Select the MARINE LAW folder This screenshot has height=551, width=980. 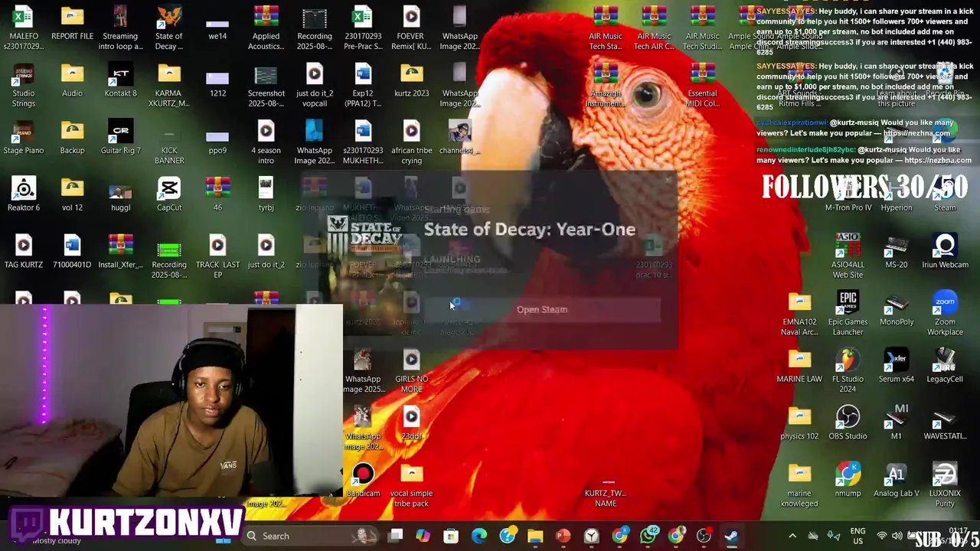pyautogui.click(x=799, y=367)
